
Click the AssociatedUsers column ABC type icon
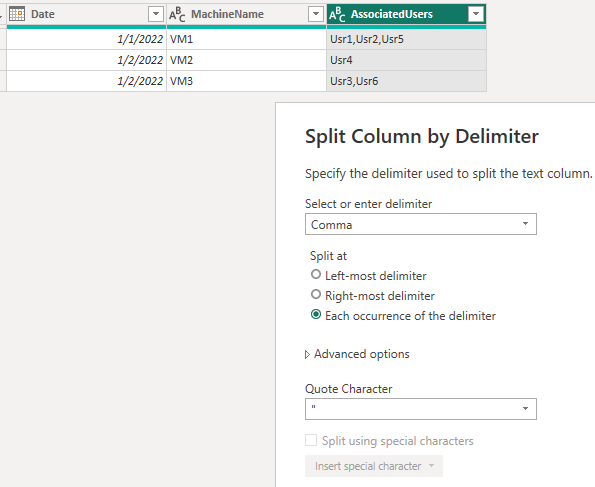[337, 14]
